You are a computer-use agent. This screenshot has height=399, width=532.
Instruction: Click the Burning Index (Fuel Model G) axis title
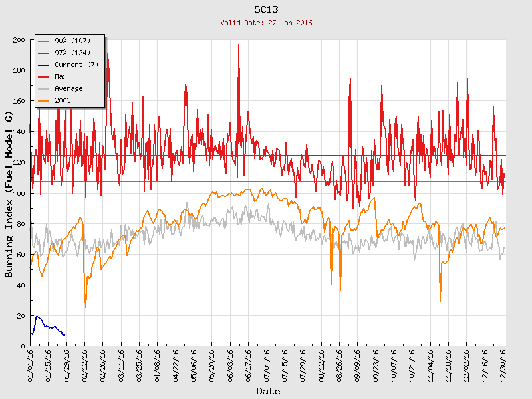pyautogui.click(x=9, y=194)
